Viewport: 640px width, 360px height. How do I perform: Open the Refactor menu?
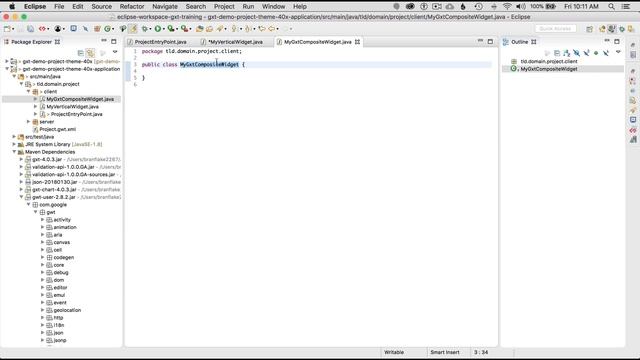pos(132,7)
